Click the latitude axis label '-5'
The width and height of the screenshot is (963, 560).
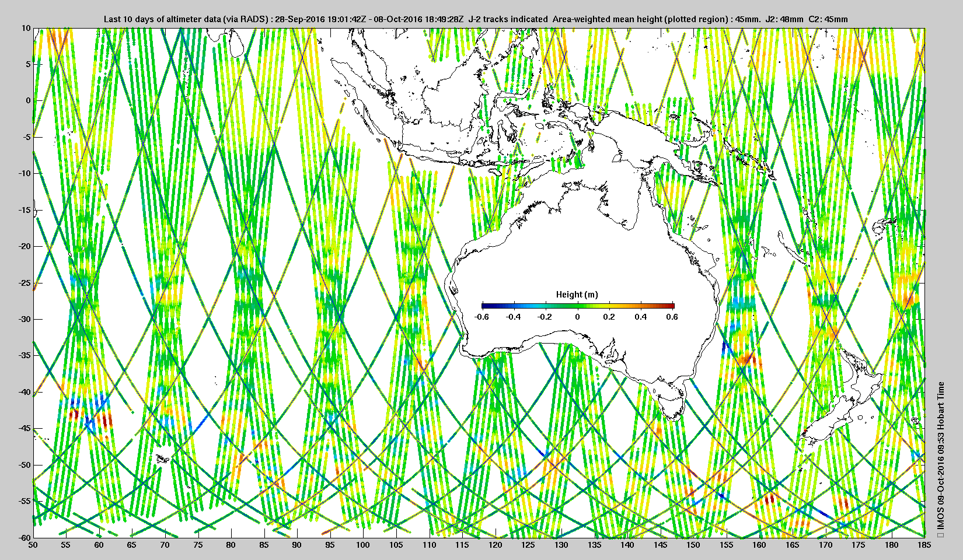click(x=27, y=137)
